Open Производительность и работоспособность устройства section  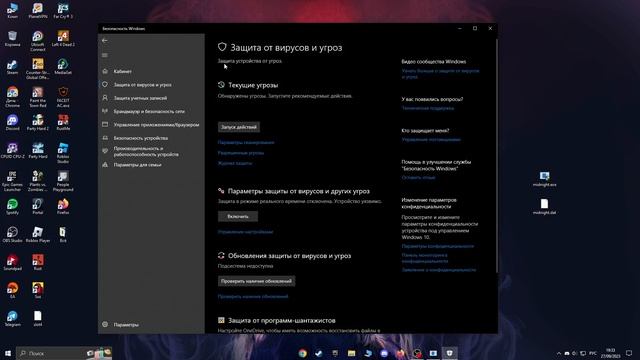click(x=151, y=151)
